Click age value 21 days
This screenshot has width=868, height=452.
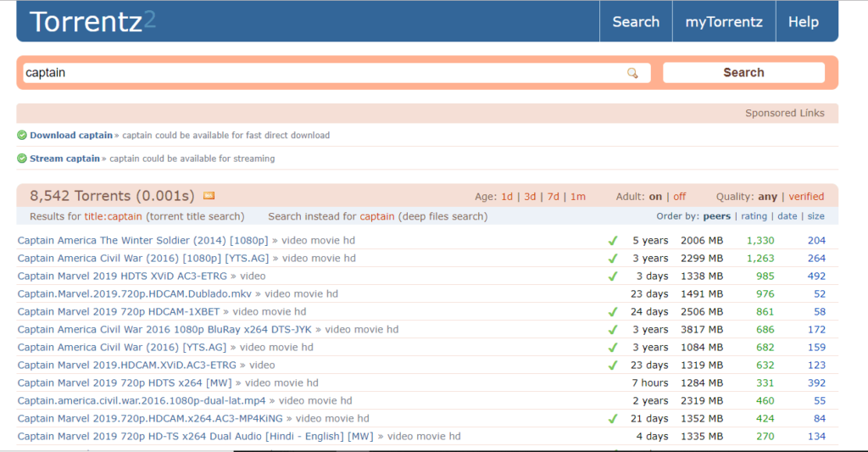(x=649, y=418)
